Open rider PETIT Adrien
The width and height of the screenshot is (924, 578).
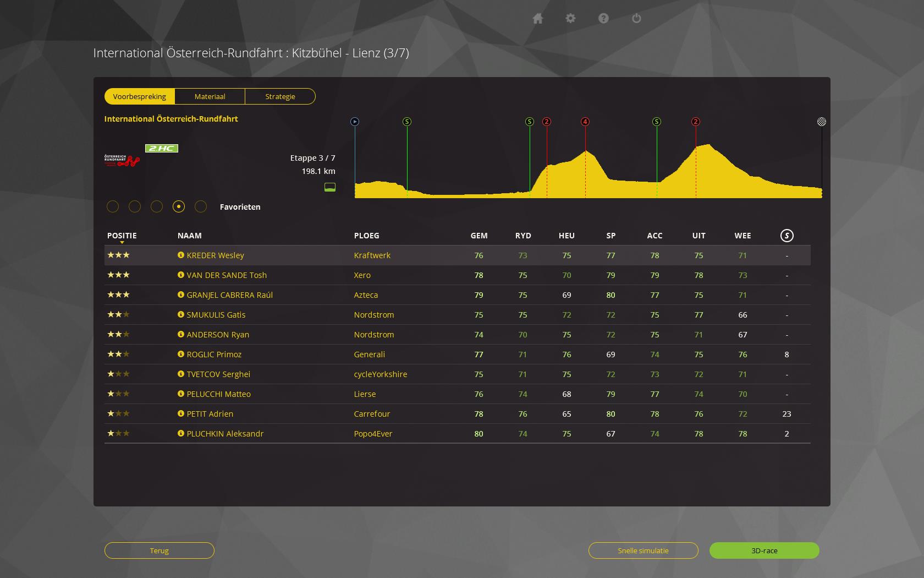[210, 414]
